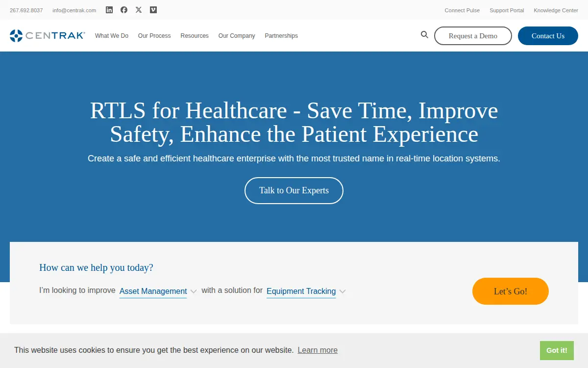Open the Support Portal link
This screenshot has width=588, height=368.
click(507, 10)
